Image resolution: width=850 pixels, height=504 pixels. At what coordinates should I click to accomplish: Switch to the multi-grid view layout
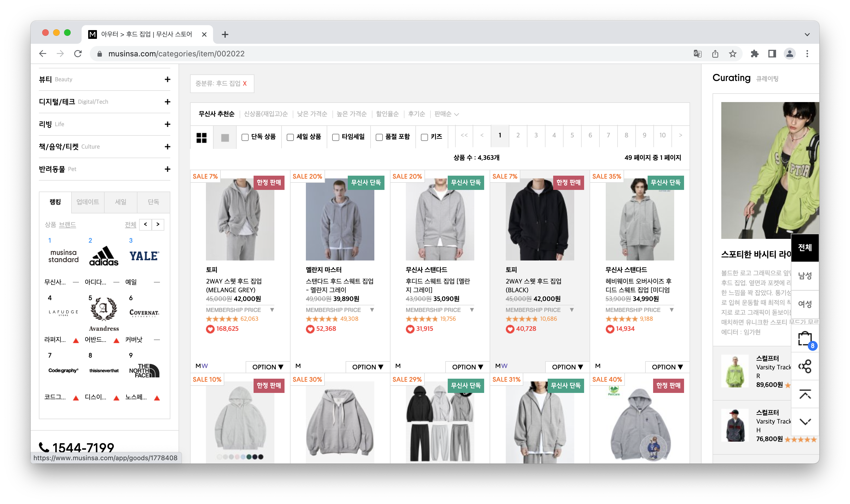(201, 137)
